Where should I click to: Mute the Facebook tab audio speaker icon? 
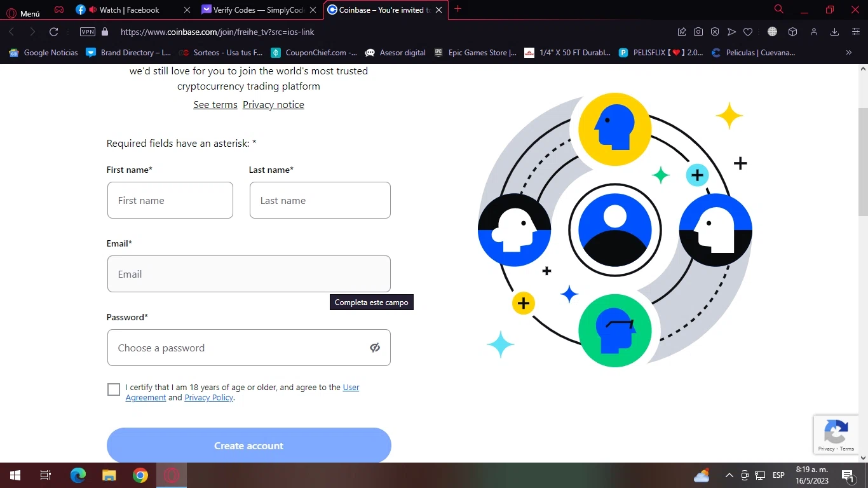(x=93, y=10)
